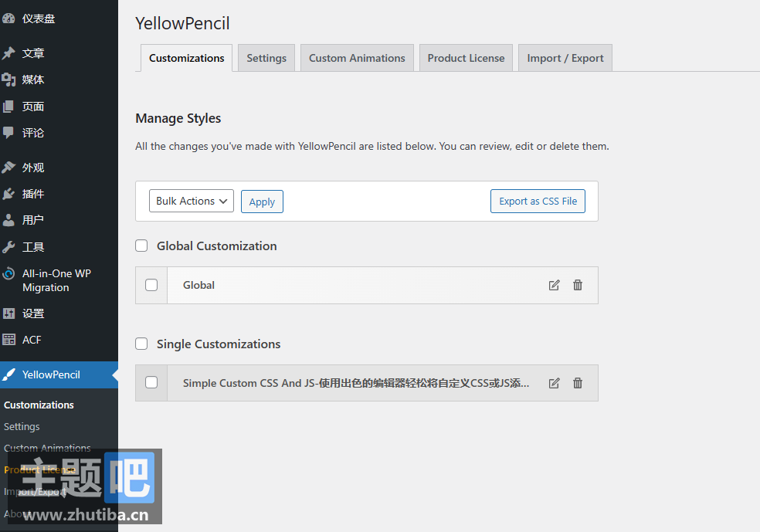The width and height of the screenshot is (760, 532).
Task: Open 页面 in the sidebar
Action: point(33,107)
